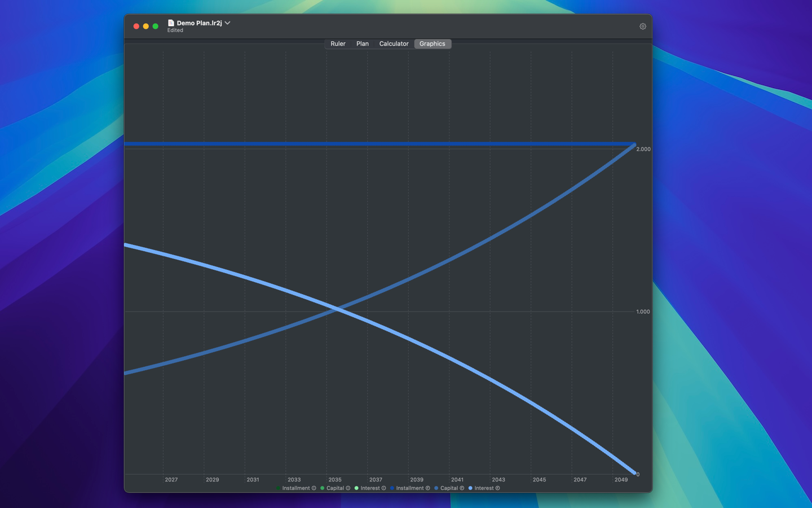Switch to the Plan tab

(x=363, y=43)
